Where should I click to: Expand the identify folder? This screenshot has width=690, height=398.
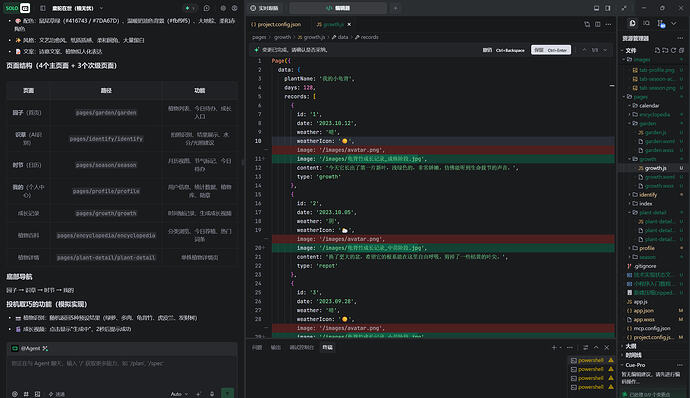(648, 195)
